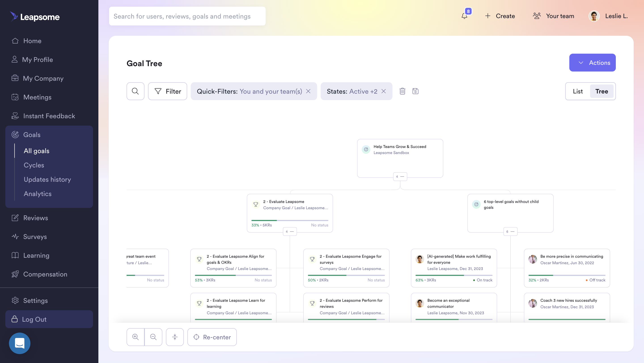Click the 2 - Evaluate Leapsome progress bar

290,220
